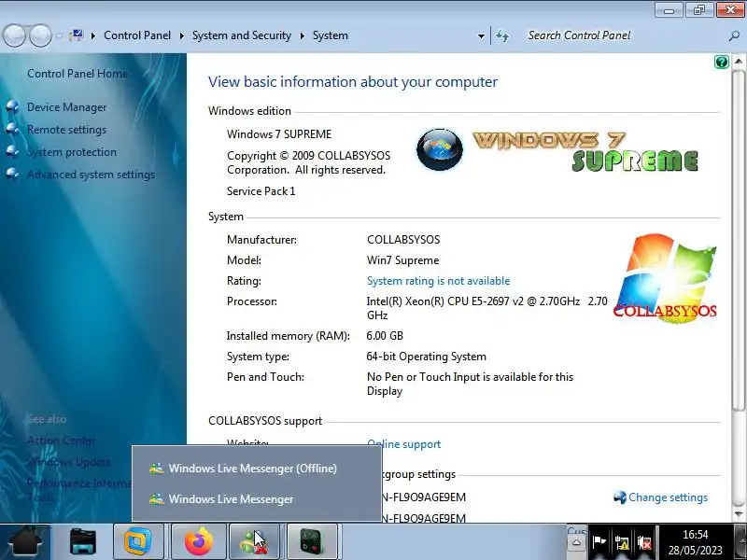Screen dimensions: 747x560
Task: Click System breadcrumb item
Action: [331, 35]
